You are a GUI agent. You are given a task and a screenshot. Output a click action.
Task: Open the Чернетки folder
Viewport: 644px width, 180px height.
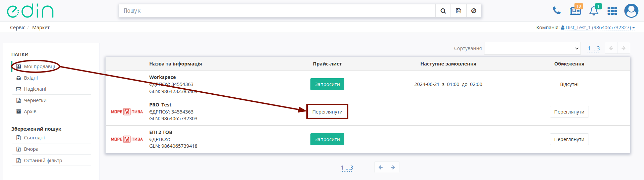pos(35,100)
